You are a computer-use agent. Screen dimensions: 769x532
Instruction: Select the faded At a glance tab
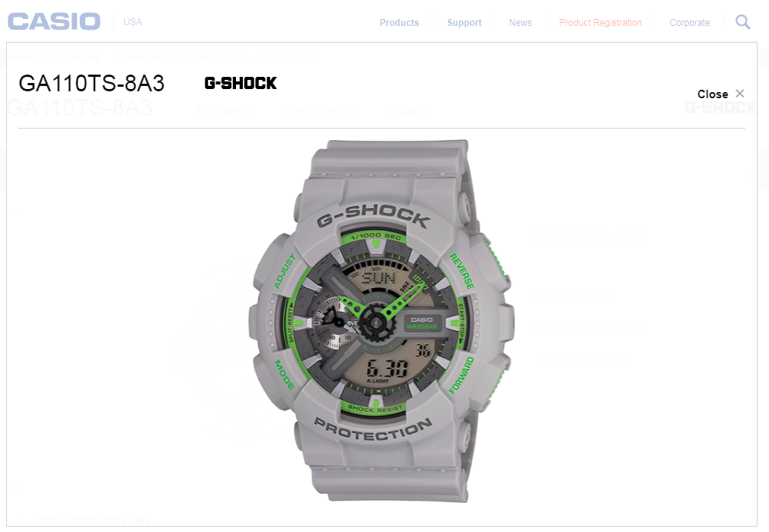[222, 110]
